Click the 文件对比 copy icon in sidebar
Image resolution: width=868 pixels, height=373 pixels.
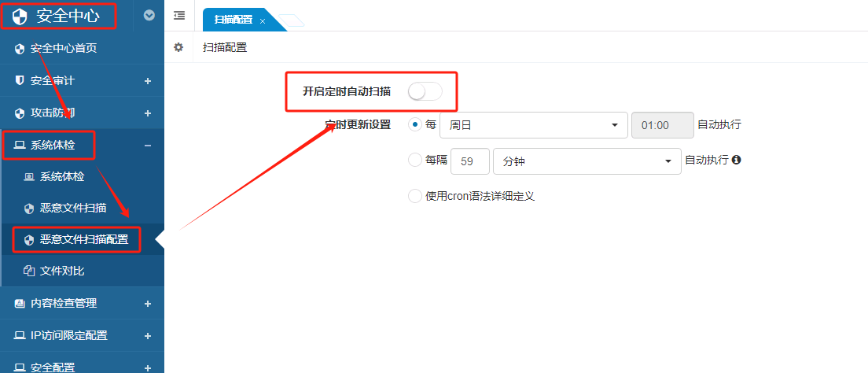pos(29,271)
